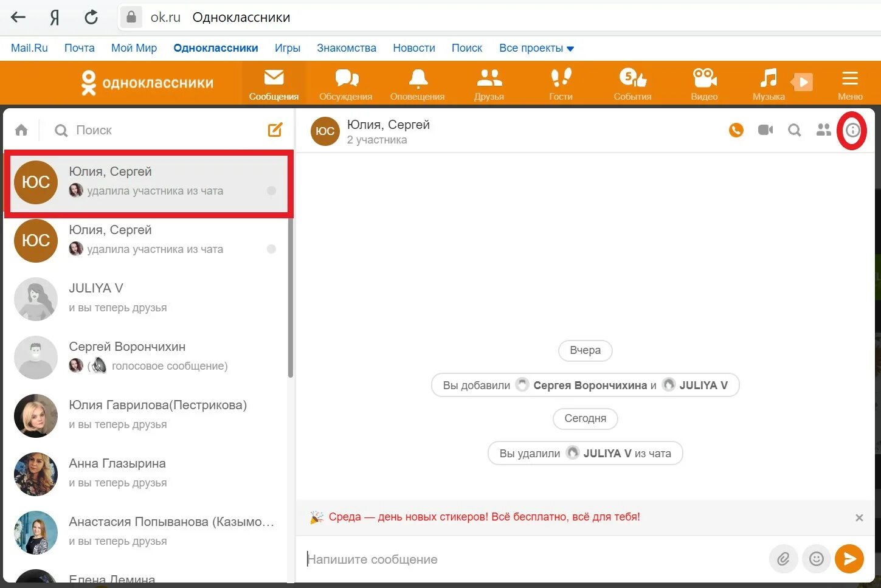The width and height of the screenshot is (881, 588).
Task: Search in chat with magnifier icon
Action: click(795, 130)
